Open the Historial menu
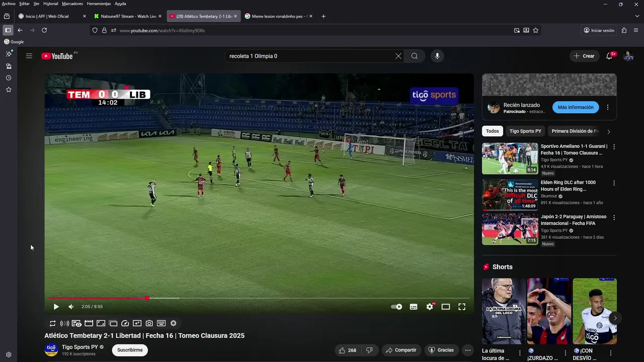Image resolution: width=644 pixels, height=362 pixels. coord(51,4)
